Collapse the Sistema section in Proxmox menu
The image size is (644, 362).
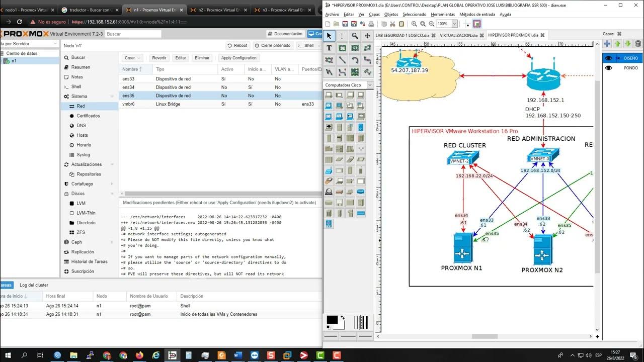click(x=112, y=96)
